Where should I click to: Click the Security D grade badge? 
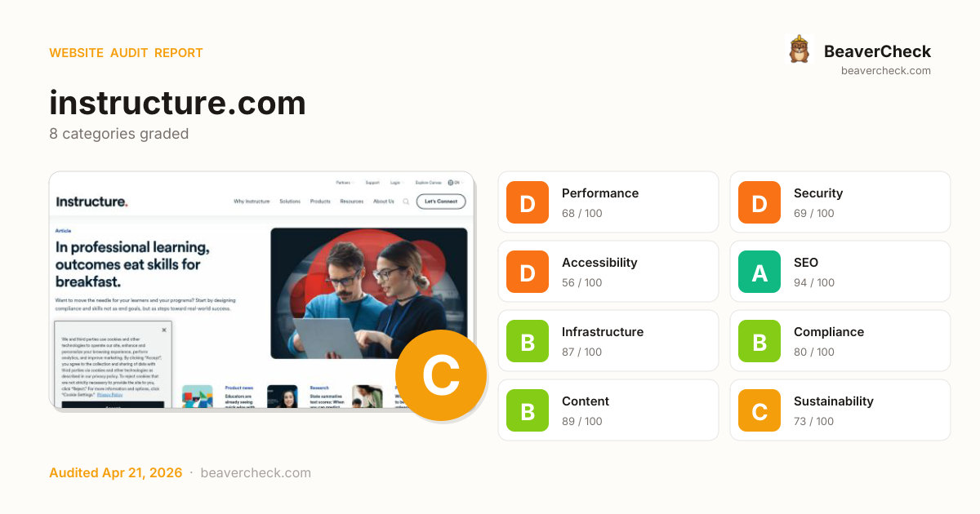click(x=759, y=202)
